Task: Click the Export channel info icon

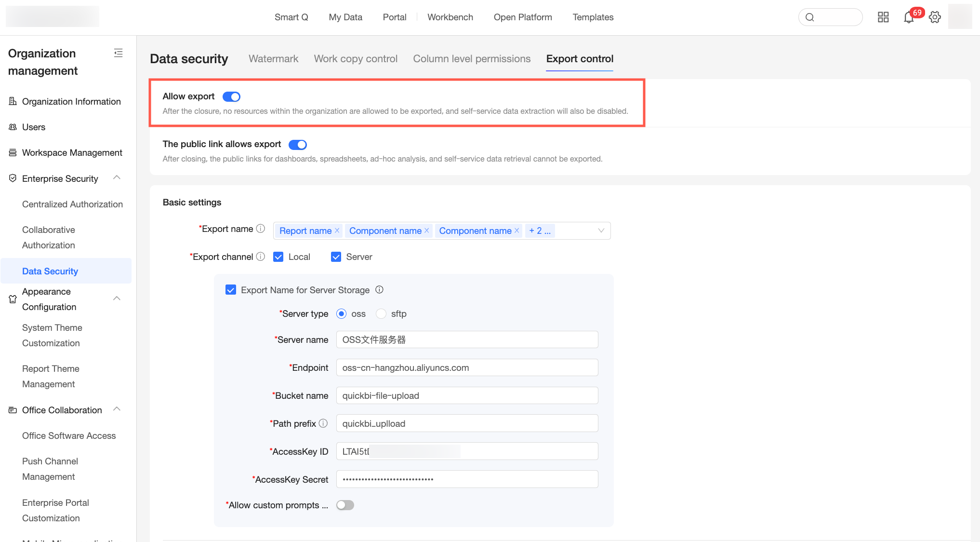Action: (x=261, y=257)
